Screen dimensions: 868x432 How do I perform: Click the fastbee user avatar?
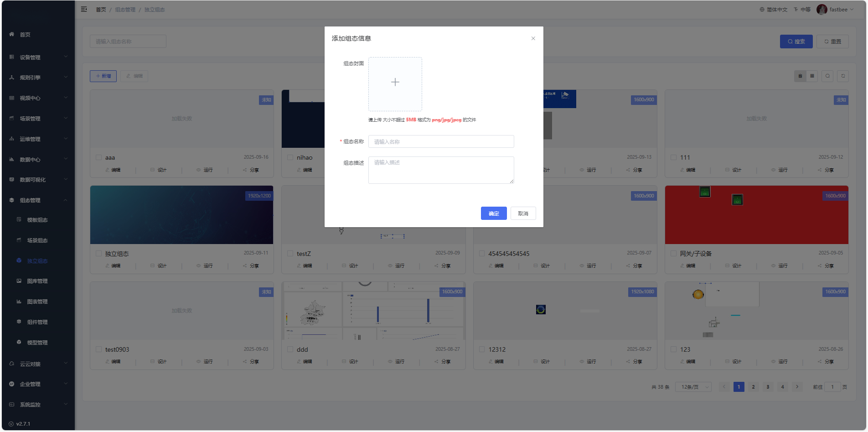coord(822,10)
